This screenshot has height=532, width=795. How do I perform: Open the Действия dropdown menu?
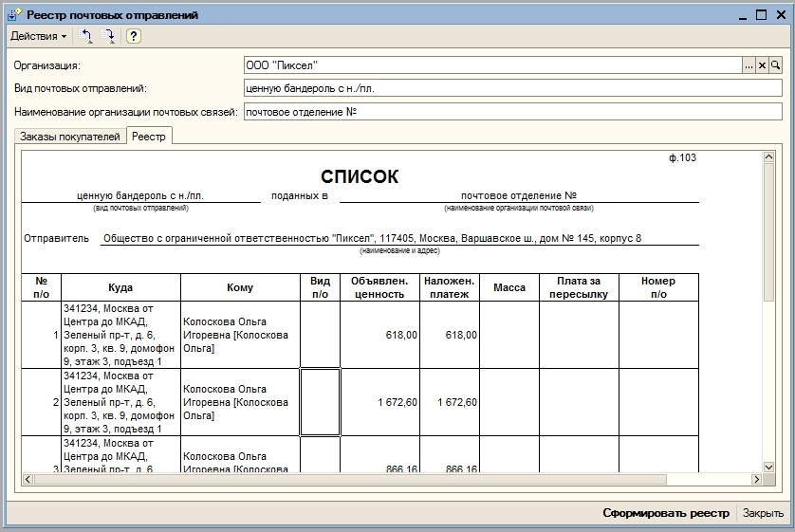point(38,36)
